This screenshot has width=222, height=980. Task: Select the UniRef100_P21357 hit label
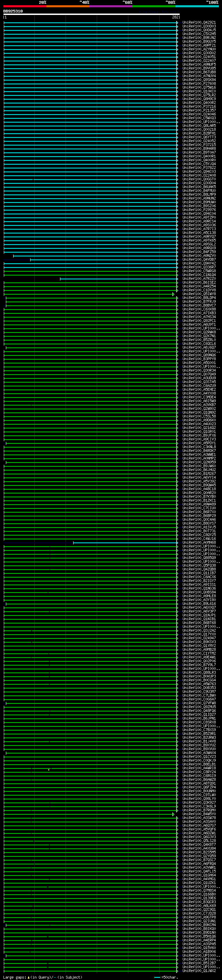(199, 110)
